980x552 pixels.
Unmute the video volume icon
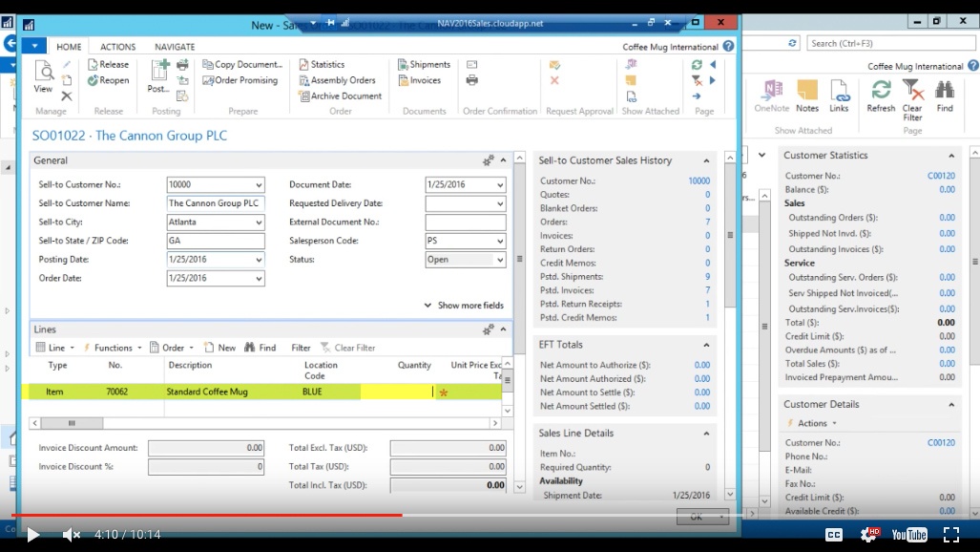(x=72, y=535)
